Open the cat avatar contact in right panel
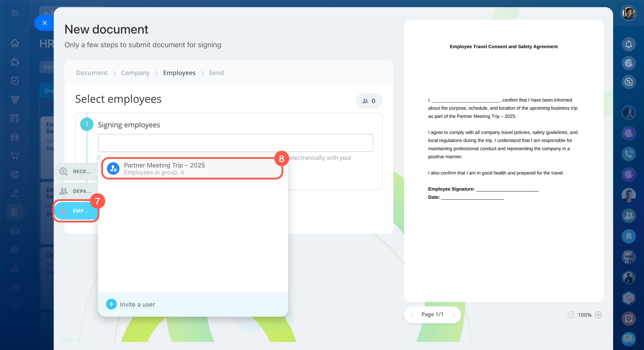The height and width of the screenshot is (350, 644). tap(629, 257)
